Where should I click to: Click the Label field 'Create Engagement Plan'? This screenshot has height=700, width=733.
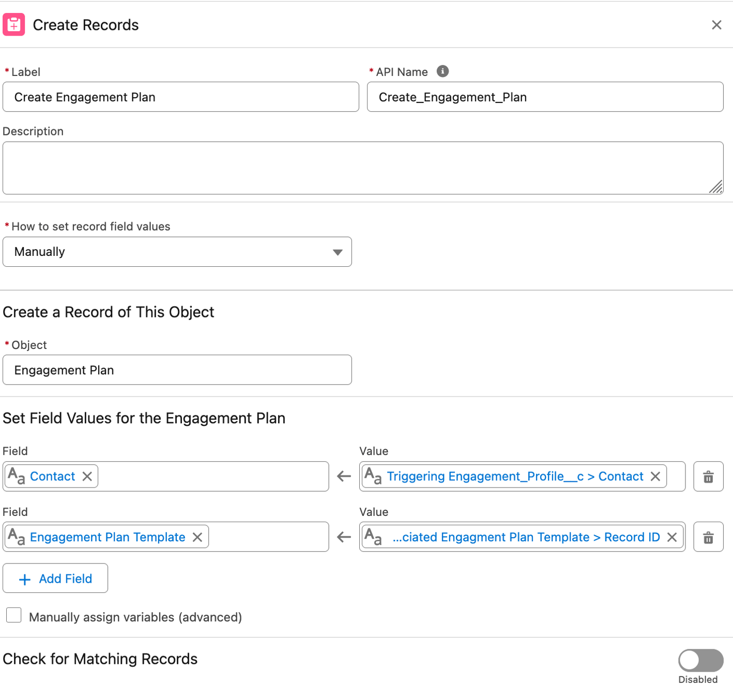(x=181, y=97)
